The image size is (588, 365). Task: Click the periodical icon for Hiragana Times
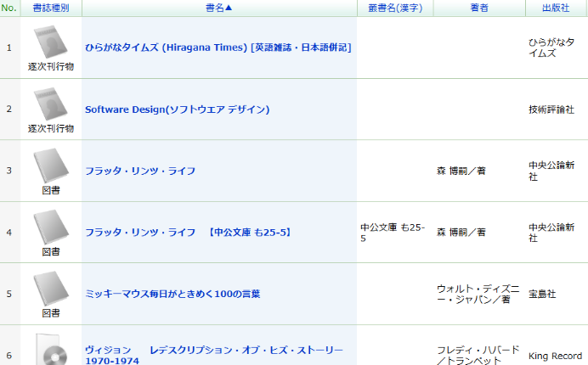(x=51, y=42)
